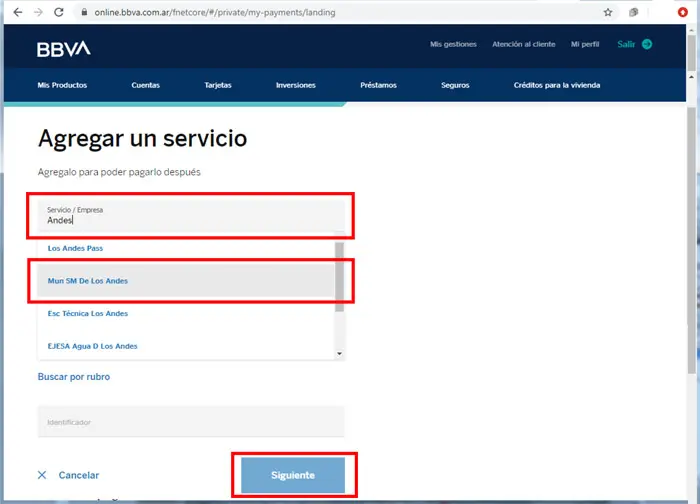700x504 pixels.
Task: Select Esc Técnica Los Andes suggestion
Action: [186, 313]
